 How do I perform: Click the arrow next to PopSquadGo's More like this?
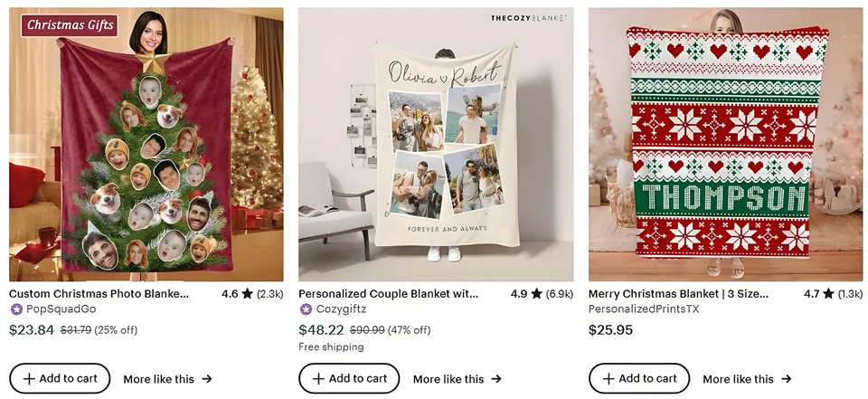(206, 379)
